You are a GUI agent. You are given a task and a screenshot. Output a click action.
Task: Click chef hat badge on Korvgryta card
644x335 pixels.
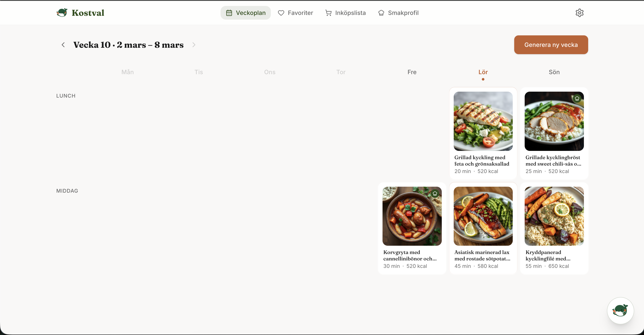(x=435, y=193)
